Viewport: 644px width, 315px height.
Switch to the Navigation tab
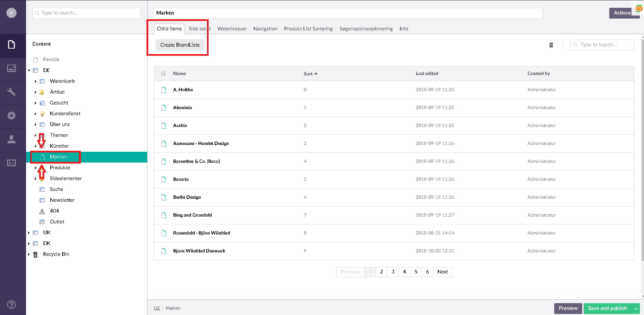[265, 29]
